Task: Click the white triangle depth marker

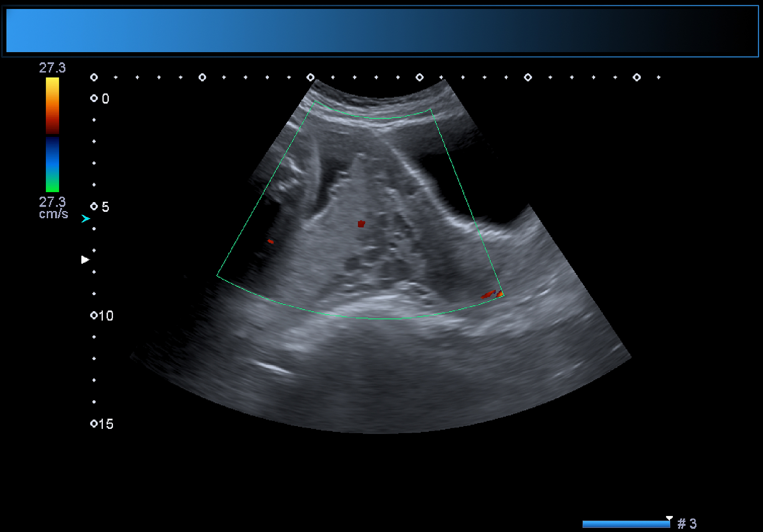Action: tap(85, 260)
